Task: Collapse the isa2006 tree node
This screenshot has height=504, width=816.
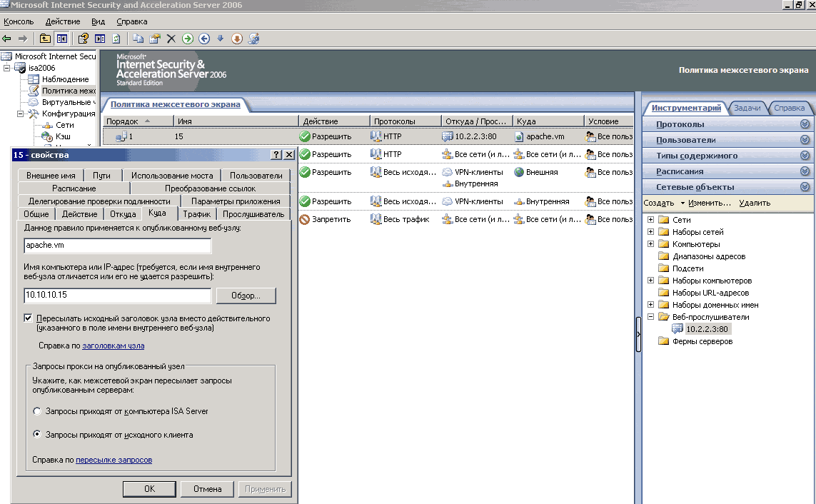Action: pos(6,68)
